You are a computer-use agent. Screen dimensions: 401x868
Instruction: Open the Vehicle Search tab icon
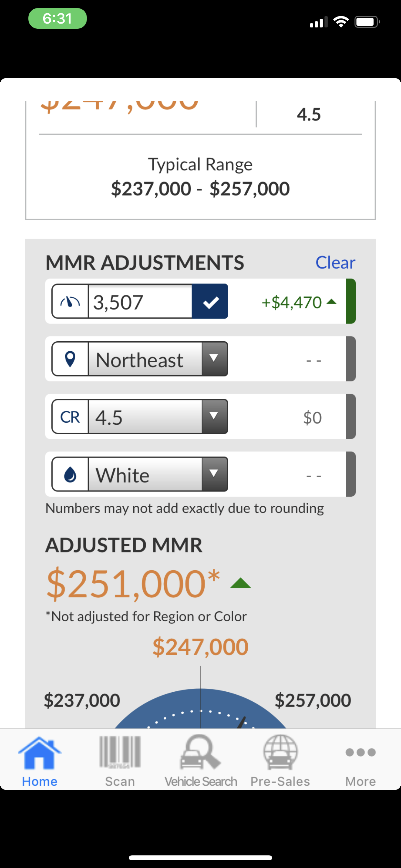[x=201, y=752]
